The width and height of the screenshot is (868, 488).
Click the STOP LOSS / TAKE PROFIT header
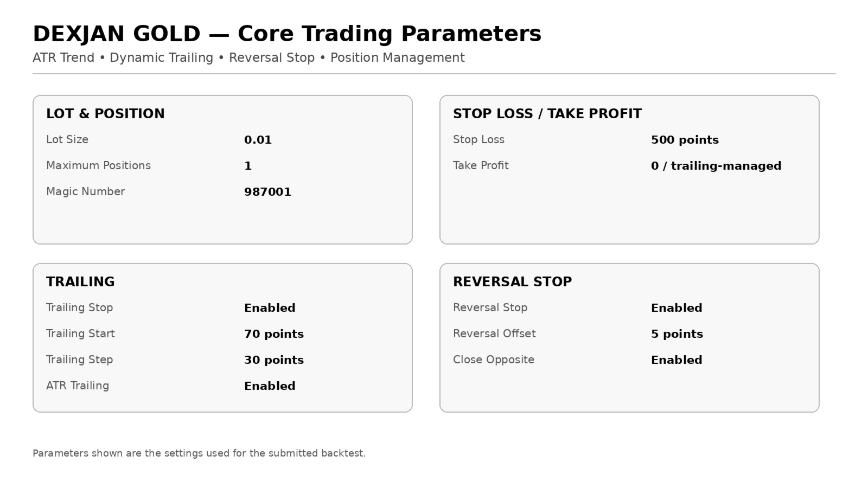coord(547,114)
